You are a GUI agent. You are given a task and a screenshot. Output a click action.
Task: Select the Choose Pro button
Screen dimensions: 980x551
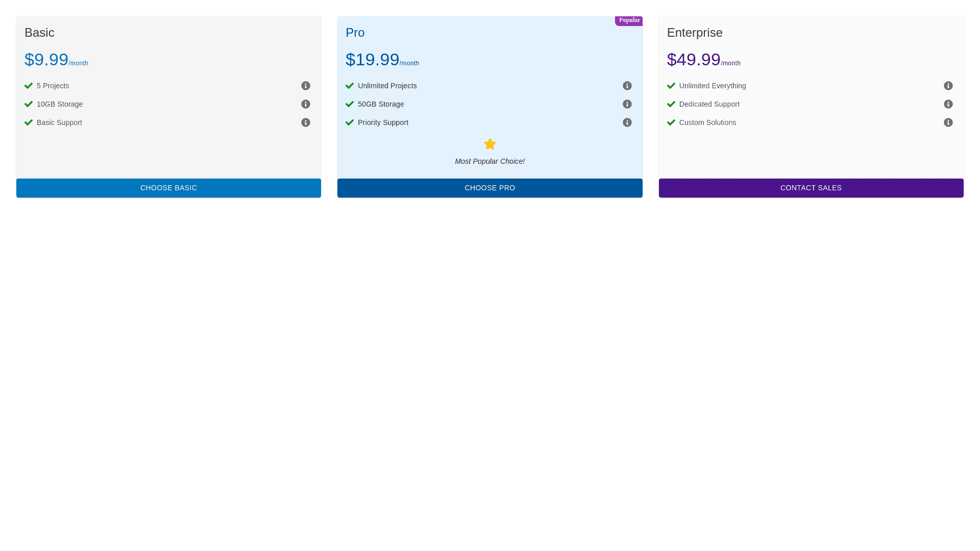click(x=489, y=188)
